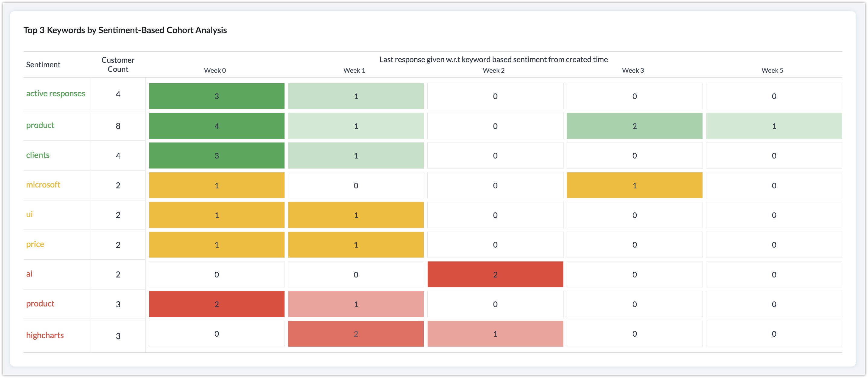Viewport: 868px width, 378px height.
Task: Click the green Week 0 cell for active responses
Action: coord(216,96)
